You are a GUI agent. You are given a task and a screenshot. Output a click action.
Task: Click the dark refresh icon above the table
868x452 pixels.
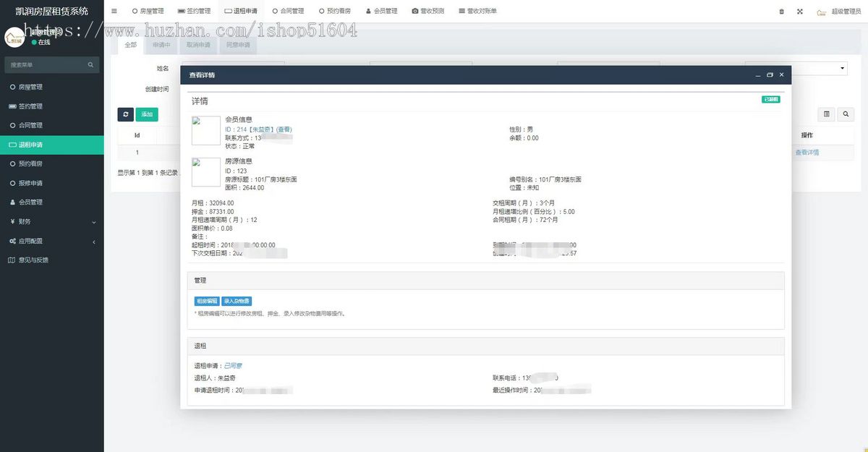coord(125,114)
